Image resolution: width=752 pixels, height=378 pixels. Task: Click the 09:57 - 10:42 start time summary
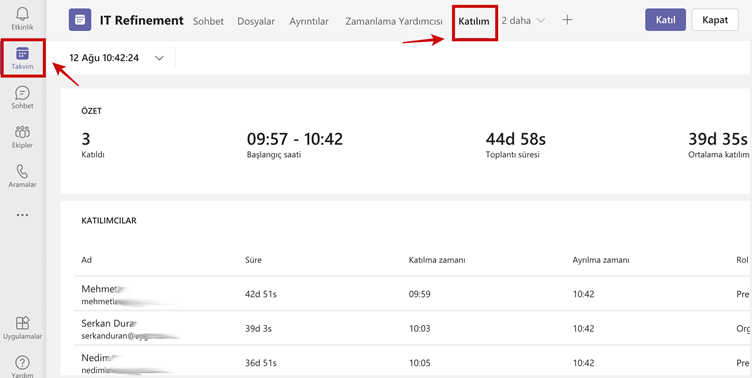coord(295,139)
